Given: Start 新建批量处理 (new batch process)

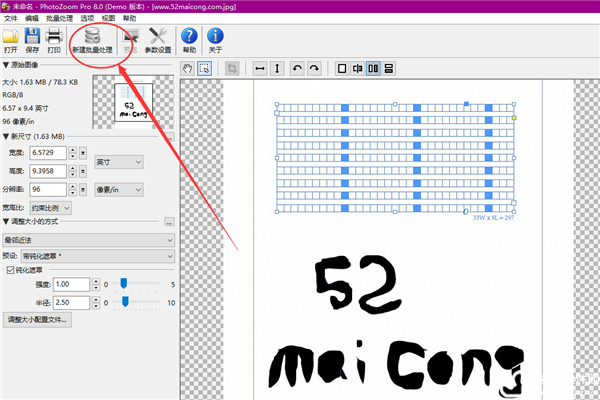Looking at the screenshot, I should click(92, 40).
